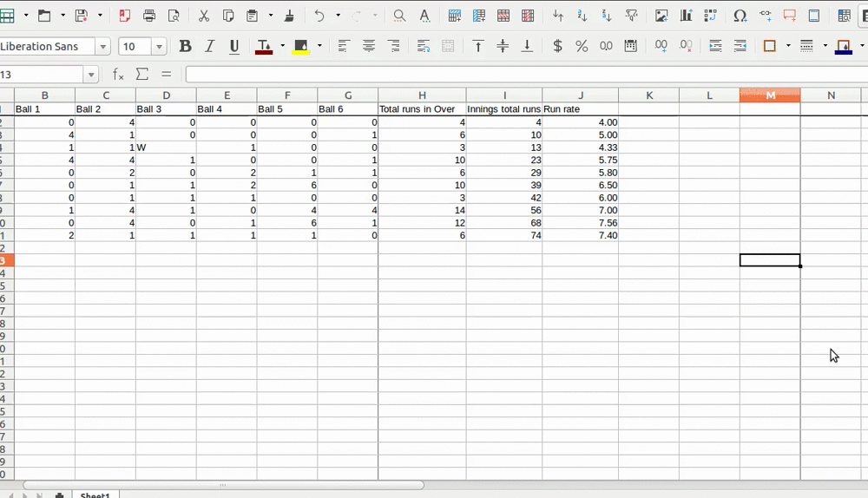
Task: Select the column M header
Action: (770, 95)
